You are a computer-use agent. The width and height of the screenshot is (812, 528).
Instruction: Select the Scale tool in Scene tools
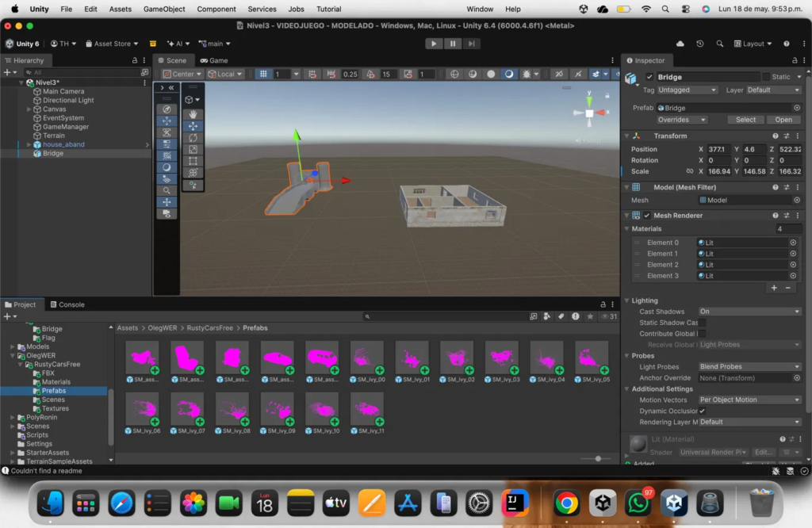click(x=193, y=149)
